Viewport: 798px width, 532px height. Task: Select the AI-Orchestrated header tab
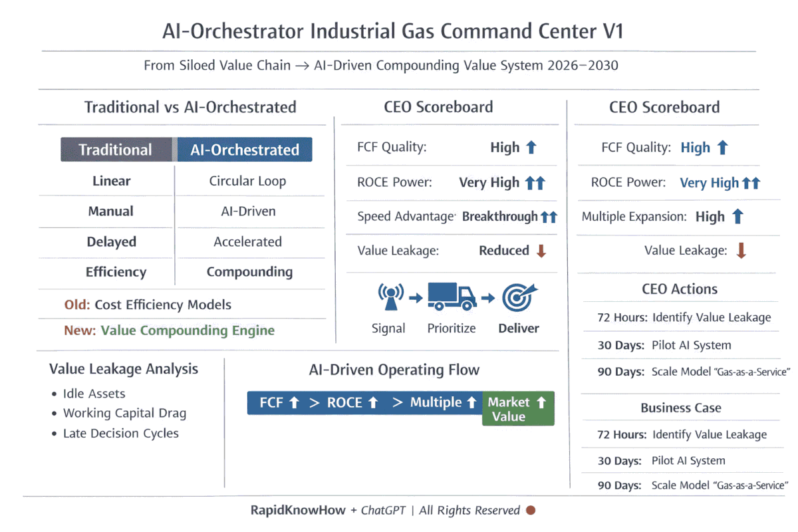click(x=245, y=150)
